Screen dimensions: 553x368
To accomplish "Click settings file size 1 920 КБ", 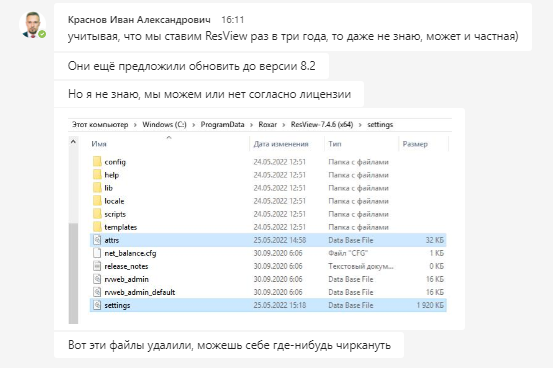I will 430,305.
